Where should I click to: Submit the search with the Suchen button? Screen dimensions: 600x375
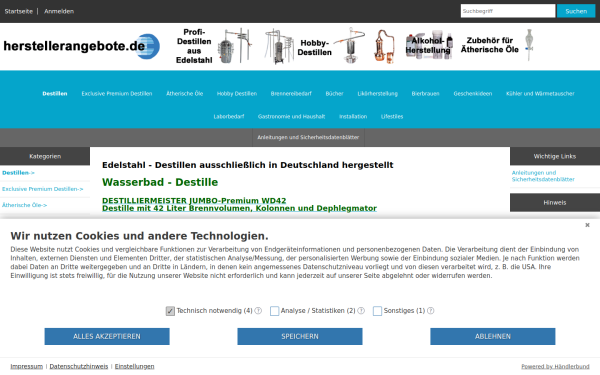click(576, 11)
